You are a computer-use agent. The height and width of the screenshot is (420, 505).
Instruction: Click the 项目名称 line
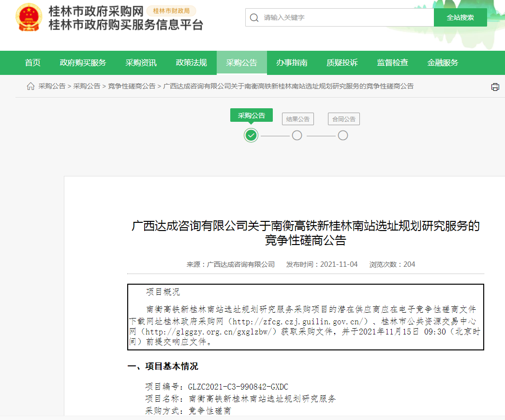pos(240,399)
